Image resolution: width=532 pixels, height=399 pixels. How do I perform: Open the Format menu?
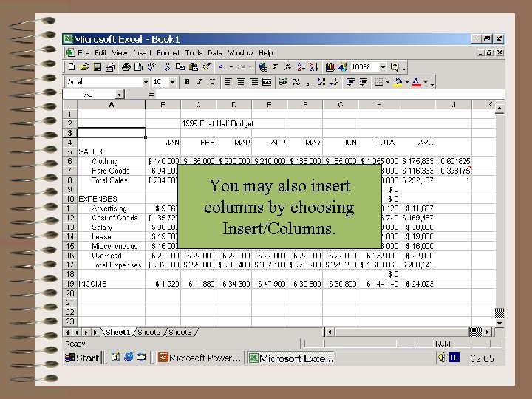pos(168,53)
